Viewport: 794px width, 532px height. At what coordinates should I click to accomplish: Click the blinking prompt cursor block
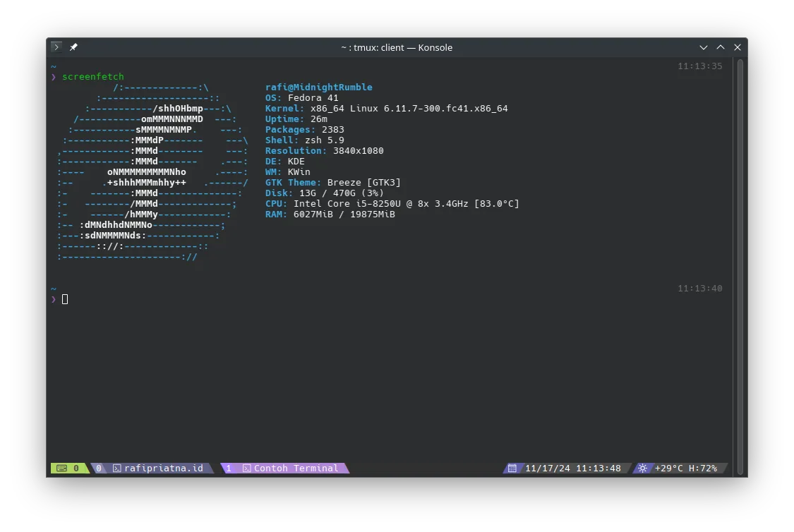point(64,298)
